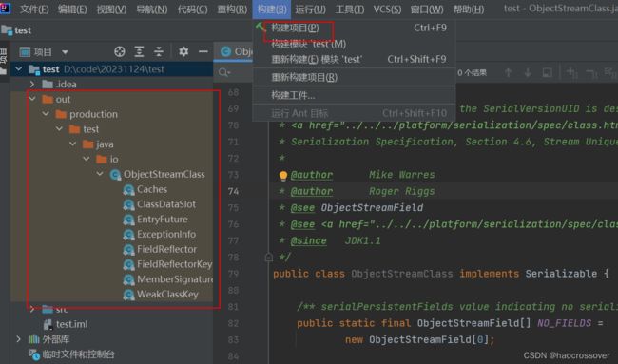Click the previous occurrence up arrow in the search bar
The width and height of the screenshot is (618, 364).
click(509, 72)
